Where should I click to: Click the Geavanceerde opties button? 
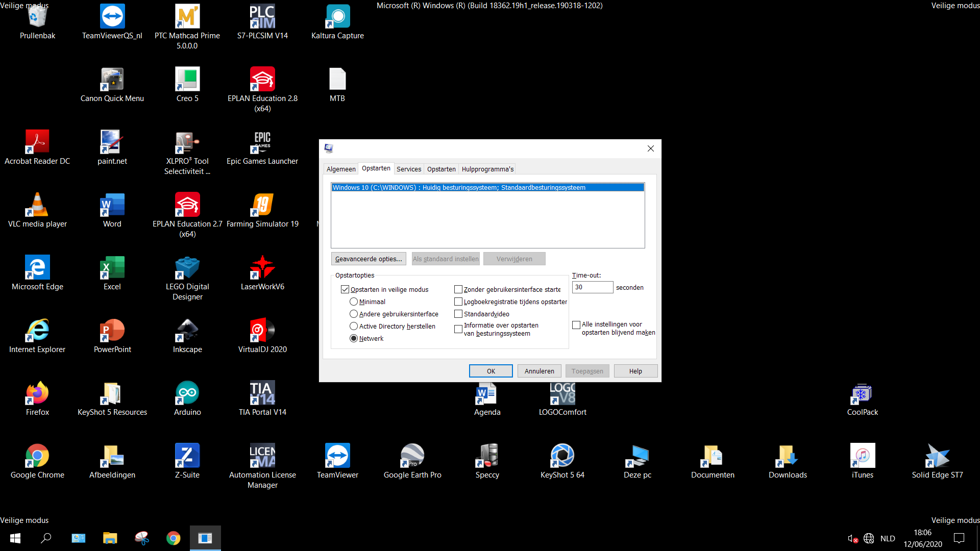click(x=369, y=259)
